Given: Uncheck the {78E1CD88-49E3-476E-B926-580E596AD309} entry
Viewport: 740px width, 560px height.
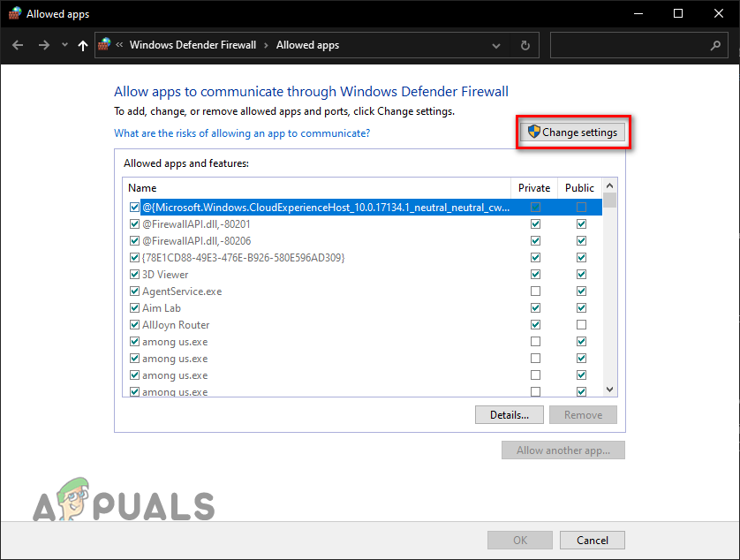Looking at the screenshot, I should tap(134, 257).
